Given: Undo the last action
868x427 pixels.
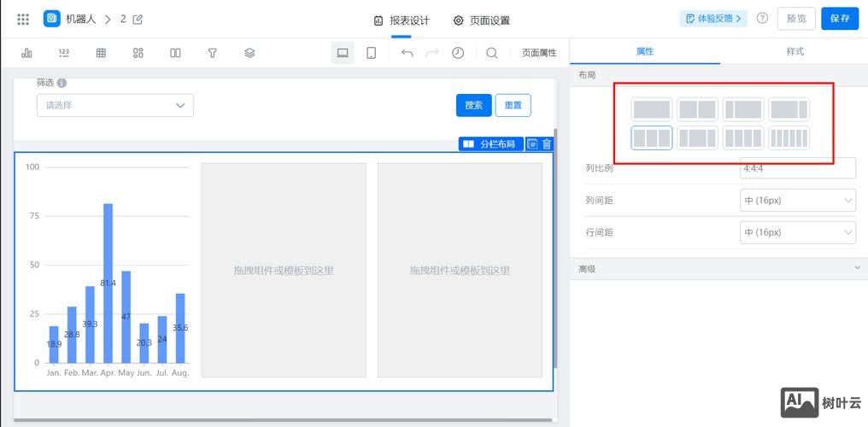Looking at the screenshot, I should pyautogui.click(x=408, y=53).
